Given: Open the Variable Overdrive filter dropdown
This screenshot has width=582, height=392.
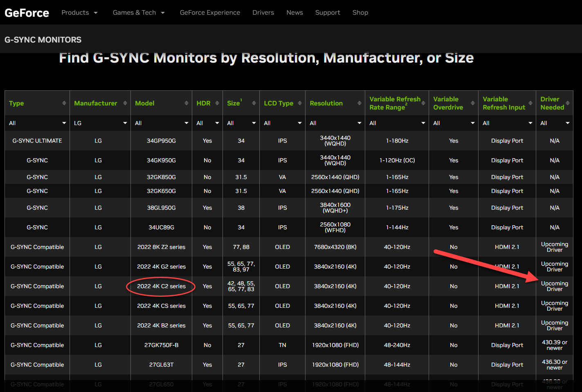Looking at the screenshot, I should point(454,123).
